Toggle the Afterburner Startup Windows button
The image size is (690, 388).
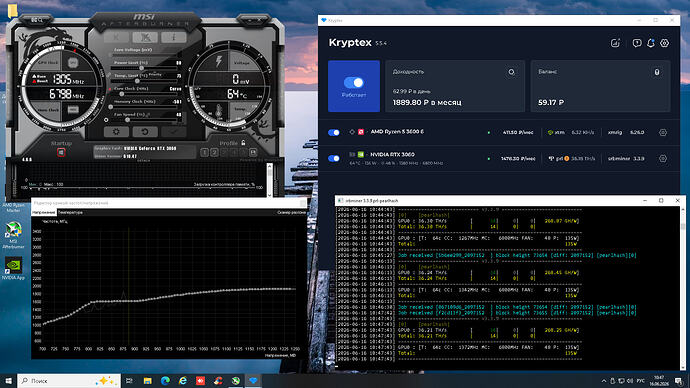tap(61, 152)
